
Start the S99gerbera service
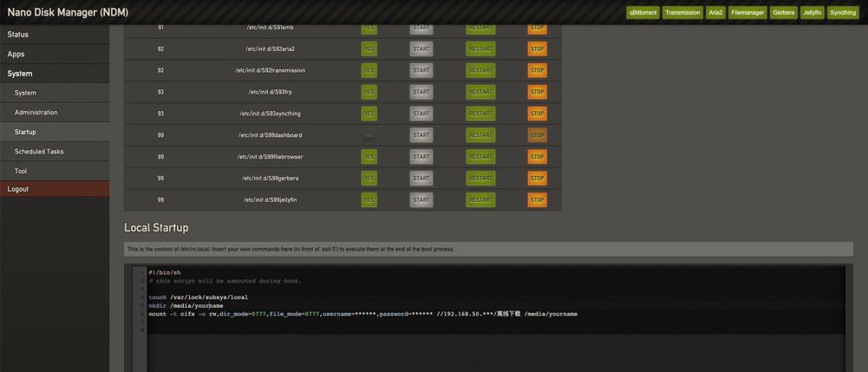tap(421, 179)
